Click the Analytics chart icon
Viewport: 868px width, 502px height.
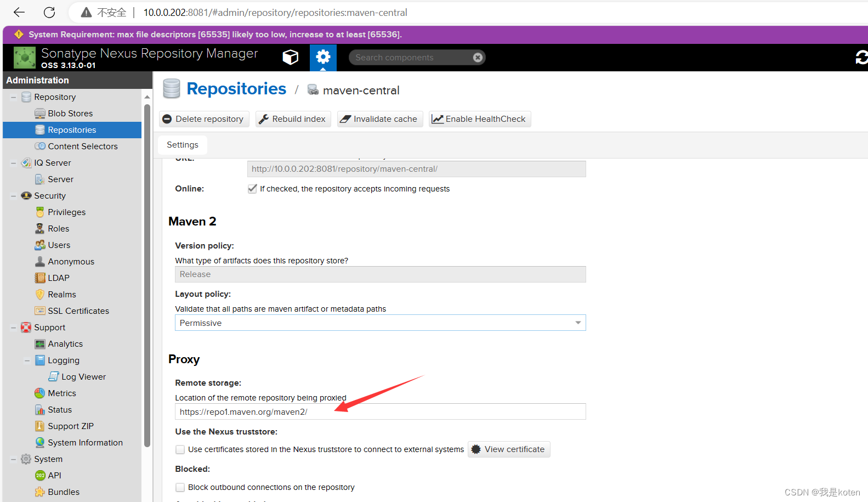coord(40,344)
